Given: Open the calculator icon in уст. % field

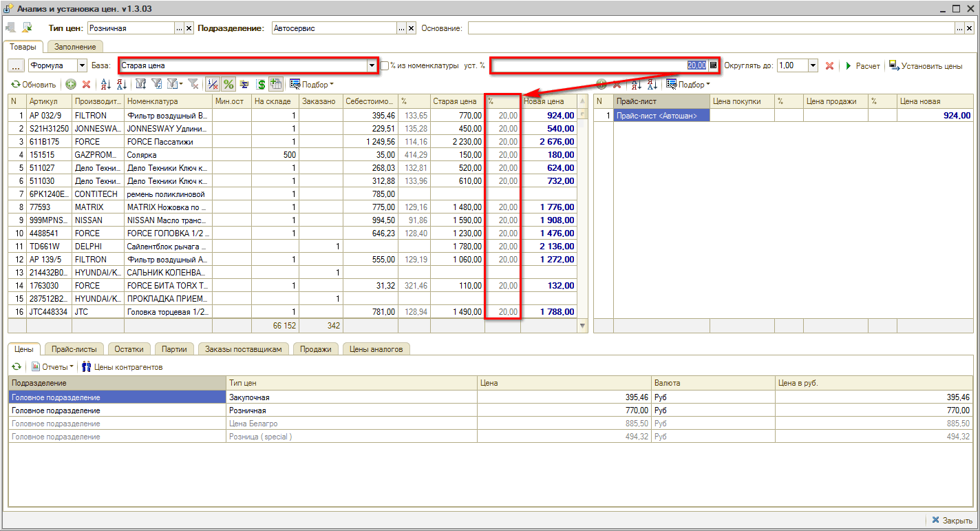Looking at the screenshot, I should point(714,65).
